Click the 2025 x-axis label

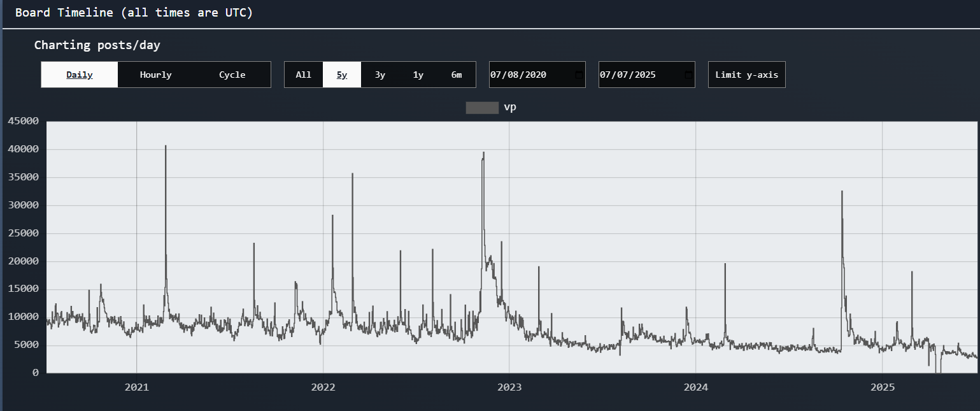[x=882, y=387]
